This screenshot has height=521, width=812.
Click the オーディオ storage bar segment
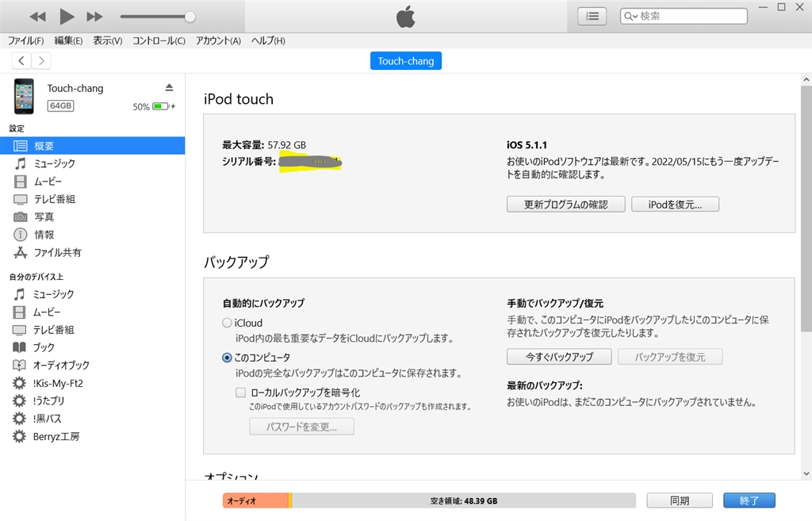[x=256, y=501]
